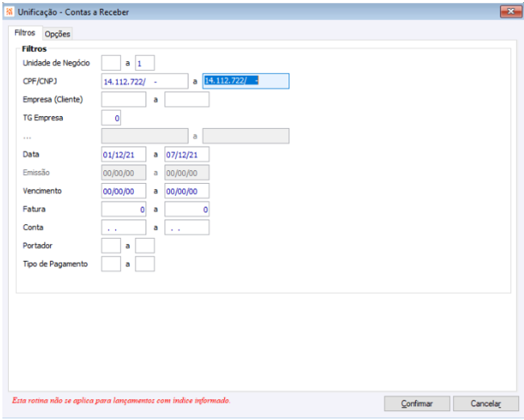Focus the first Empresa (Cliente) field
524x420 pixels.
(123, 100)
